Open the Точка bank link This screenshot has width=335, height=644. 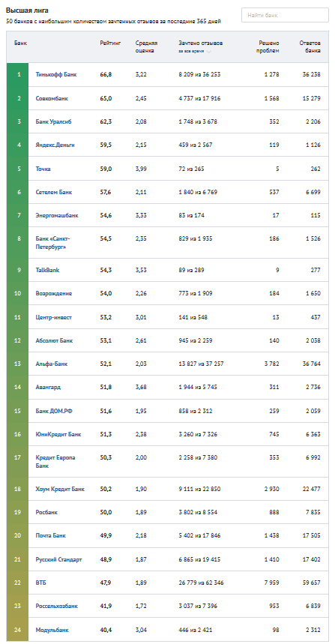click(43, 169)
